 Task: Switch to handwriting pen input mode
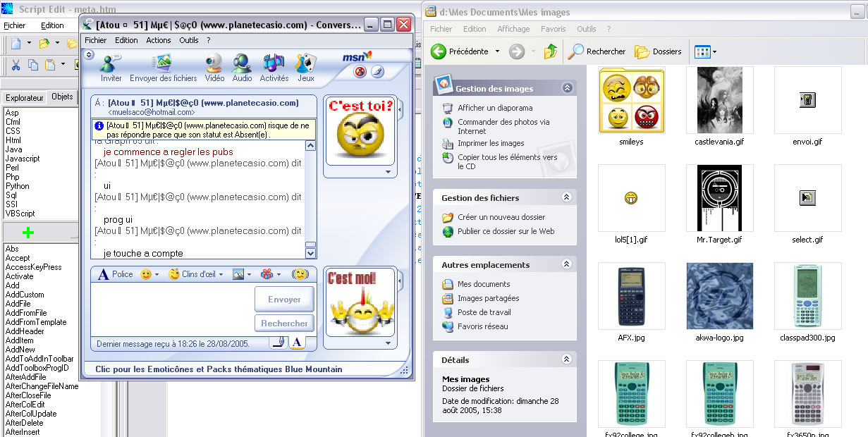(x=279, y=343)
